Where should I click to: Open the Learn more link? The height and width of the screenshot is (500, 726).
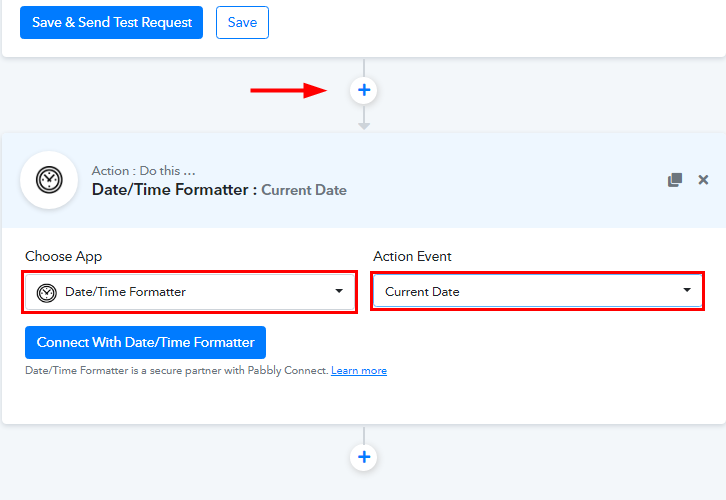click(359, 371)
